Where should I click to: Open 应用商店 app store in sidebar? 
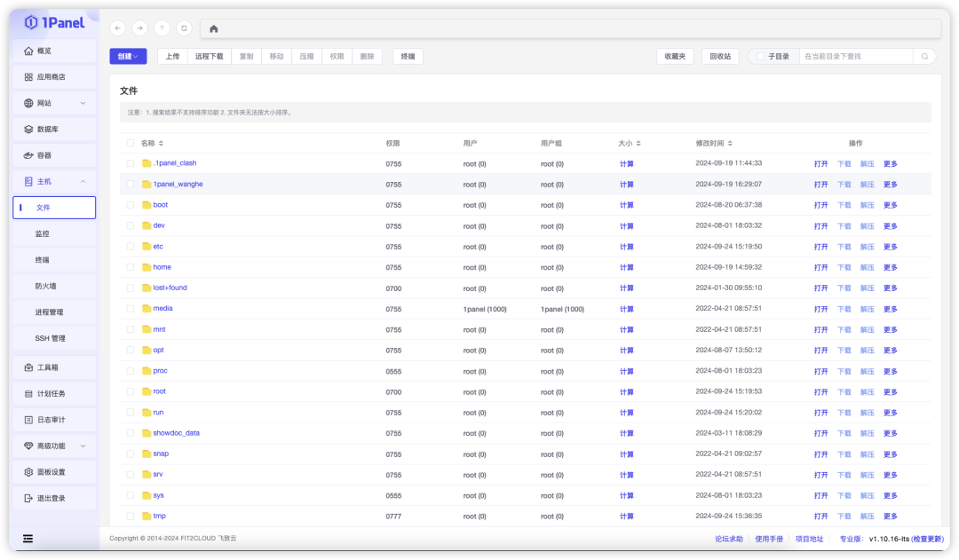54,77
